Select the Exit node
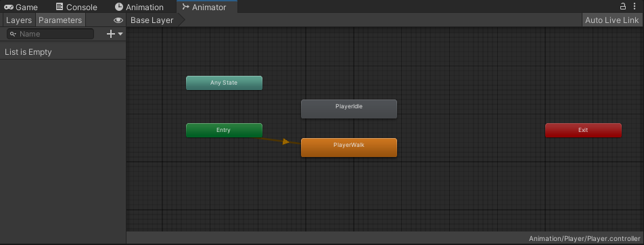This screenshot has height=245, width=644. coord(583,131)
